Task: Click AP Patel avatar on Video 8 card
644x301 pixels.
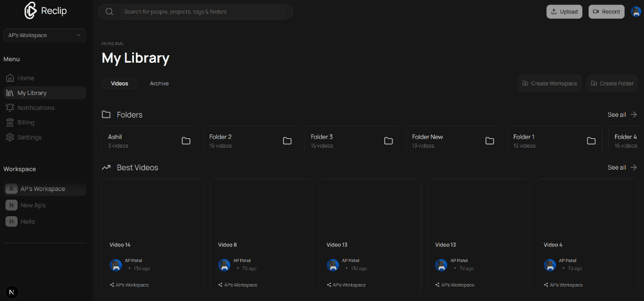Action: point(225,265)
